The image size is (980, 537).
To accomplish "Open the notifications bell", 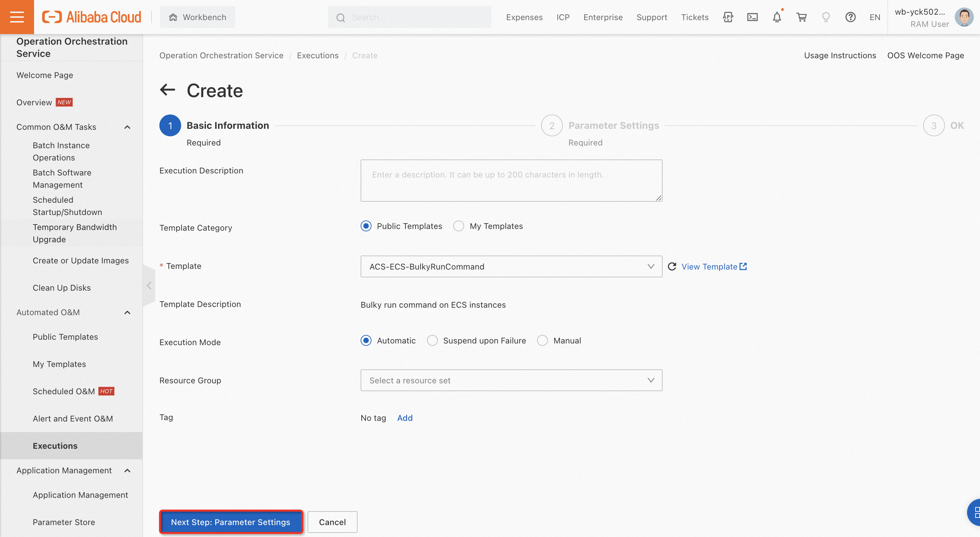I will coord(777,17).
